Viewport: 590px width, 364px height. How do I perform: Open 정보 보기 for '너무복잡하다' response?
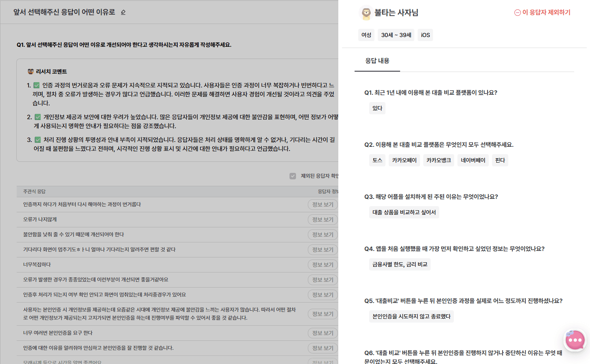point(323,265)
